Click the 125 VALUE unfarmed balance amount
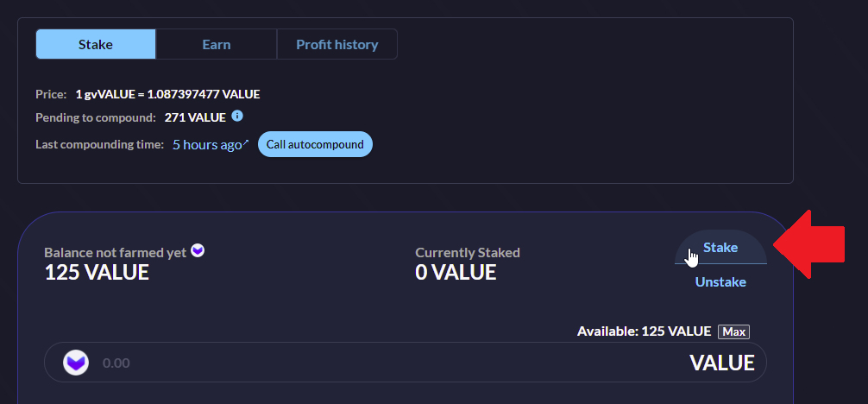 [97, 272]
